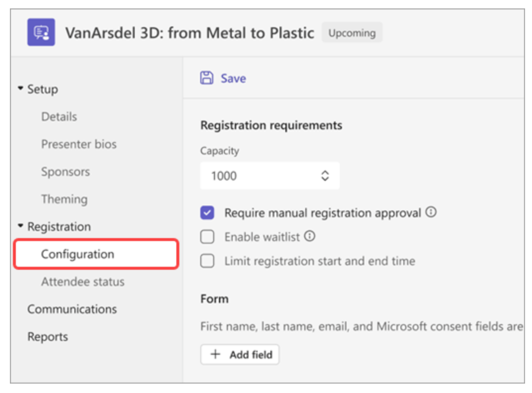Viewport: 532px width, 393px height.
Task: Click the webinar icon beside the title
Action: point(41,32)
